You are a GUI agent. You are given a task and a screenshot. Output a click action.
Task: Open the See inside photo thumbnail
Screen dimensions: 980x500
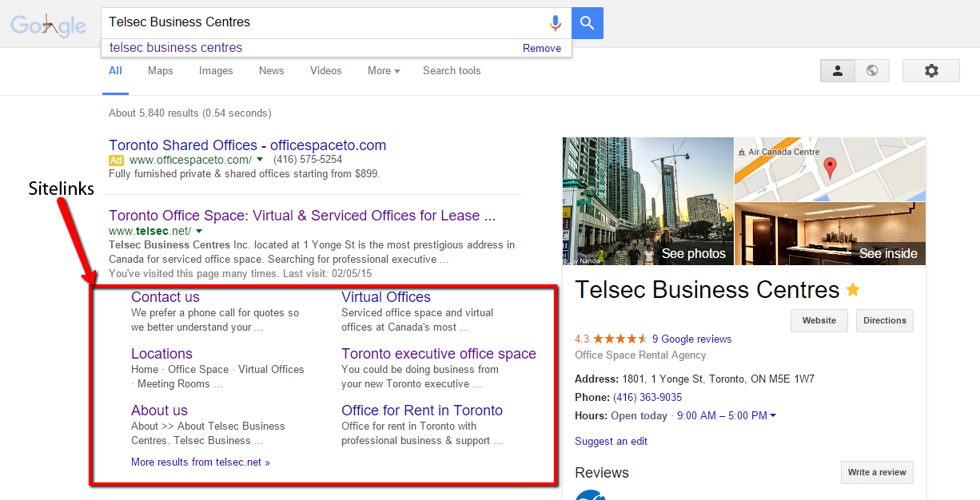tap(830, 233)
